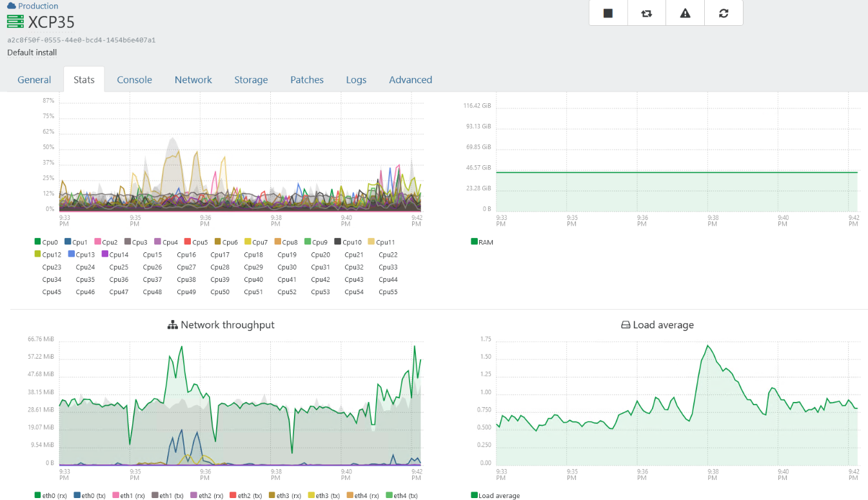
Task: Click the eth3 (rx) legend entry
Action: point(284,495)
